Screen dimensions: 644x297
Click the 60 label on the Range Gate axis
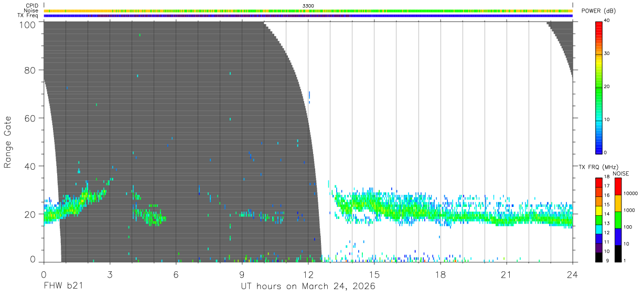[30, 118]
